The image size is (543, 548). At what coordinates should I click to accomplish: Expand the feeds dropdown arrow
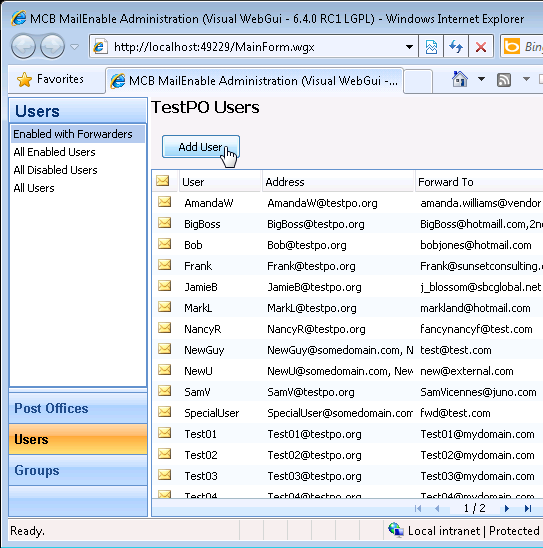tap(526, 79)
